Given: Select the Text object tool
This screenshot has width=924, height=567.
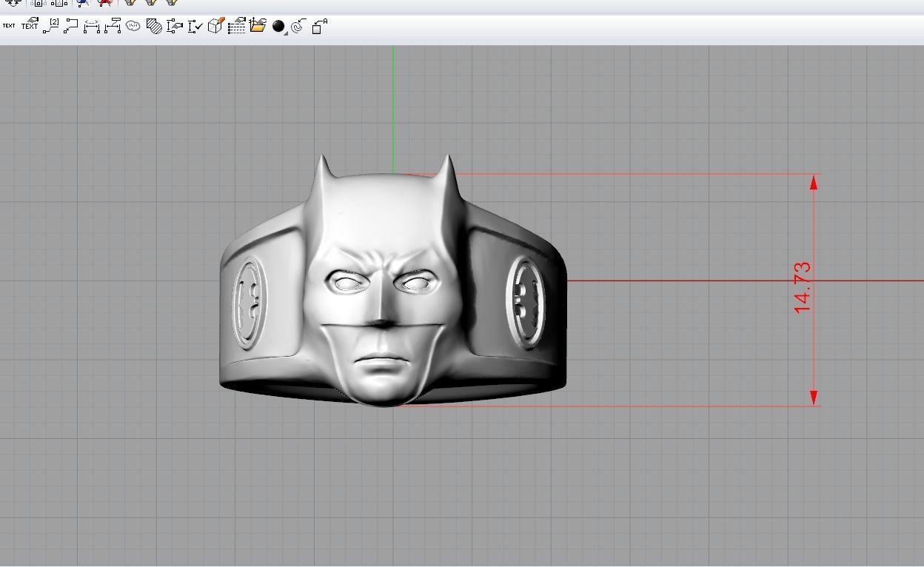Looking at the screenshot, I should [9, 26].
